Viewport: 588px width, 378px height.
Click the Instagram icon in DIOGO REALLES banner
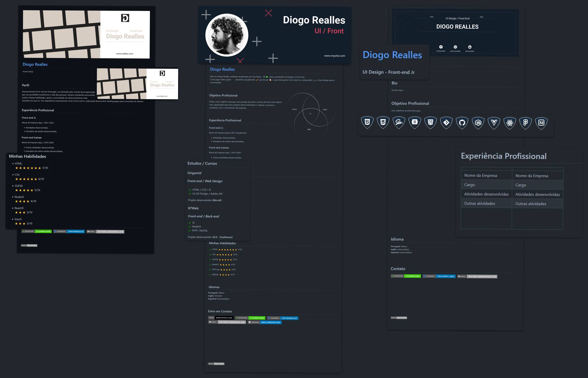click(x=455, y=47)
